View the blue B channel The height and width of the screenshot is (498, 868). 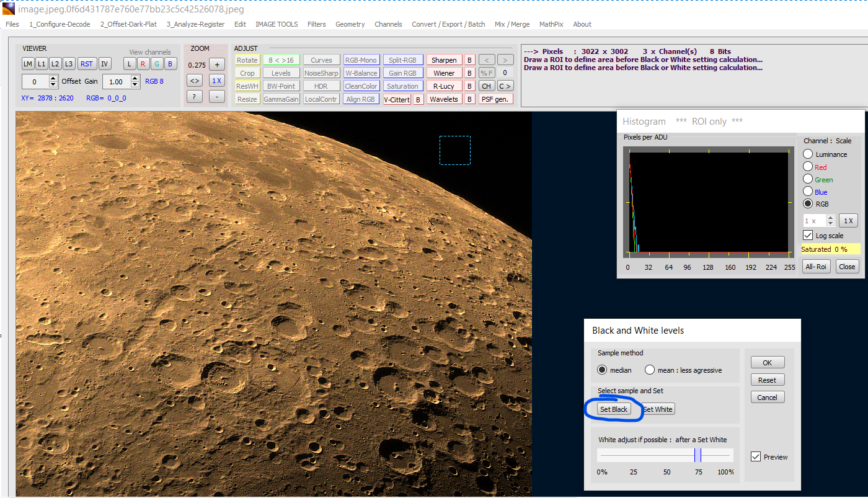click(x=170, y=64)
